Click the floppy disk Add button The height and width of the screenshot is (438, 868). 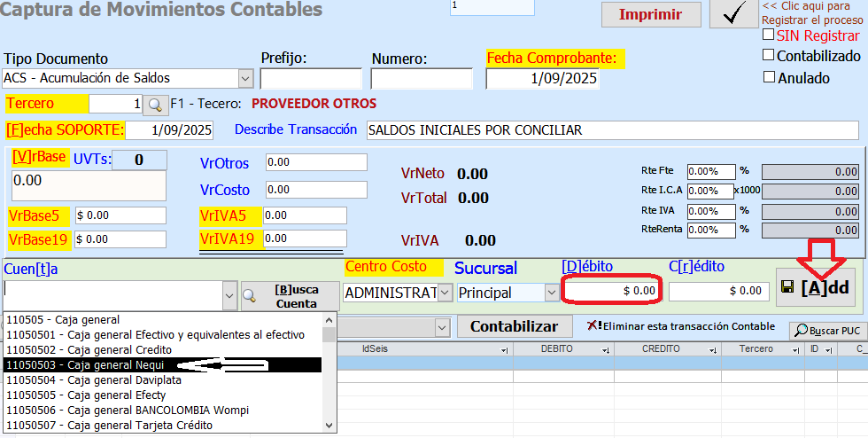815,287
